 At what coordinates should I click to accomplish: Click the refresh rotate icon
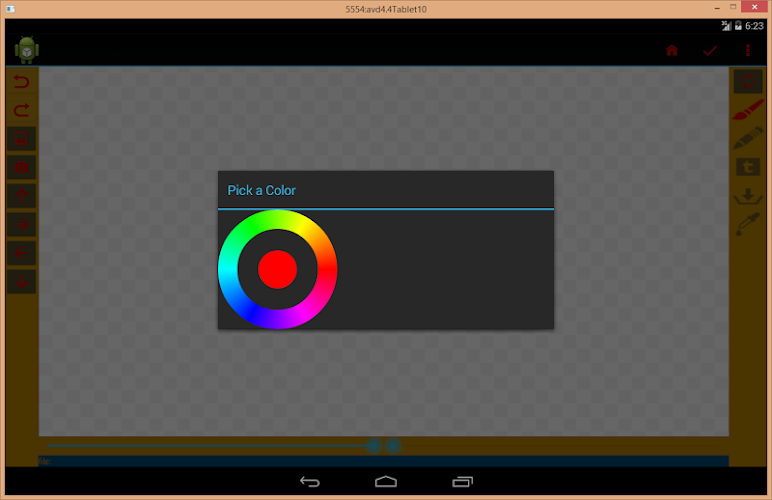(748, 81)
